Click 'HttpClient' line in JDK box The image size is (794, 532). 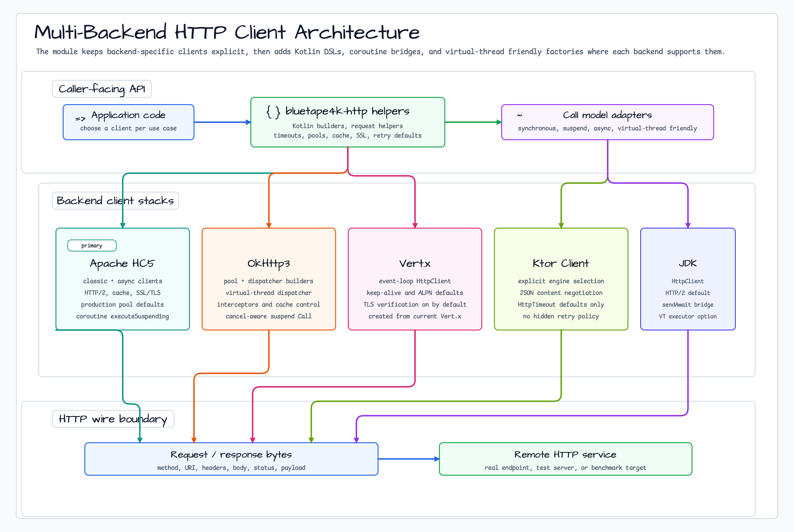point(688,281)
